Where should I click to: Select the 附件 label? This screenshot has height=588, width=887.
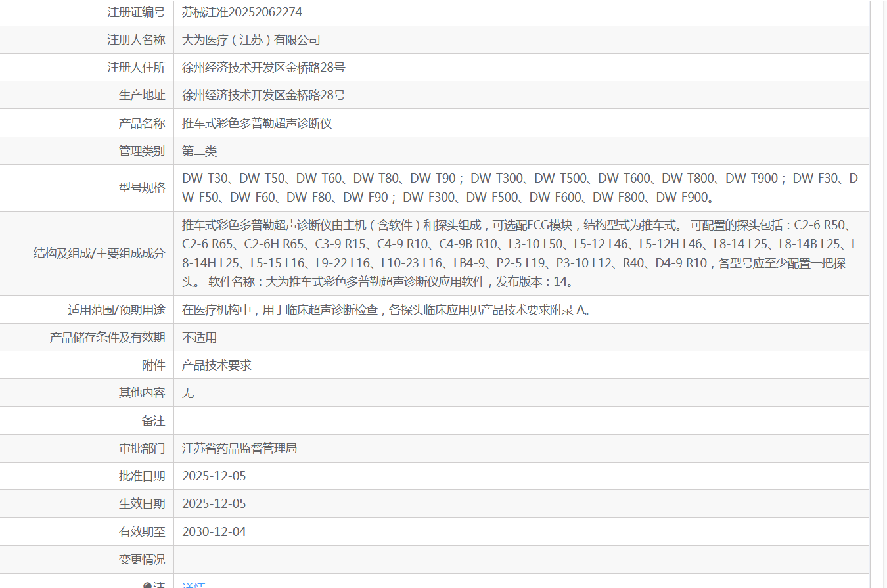click(154, 365)
